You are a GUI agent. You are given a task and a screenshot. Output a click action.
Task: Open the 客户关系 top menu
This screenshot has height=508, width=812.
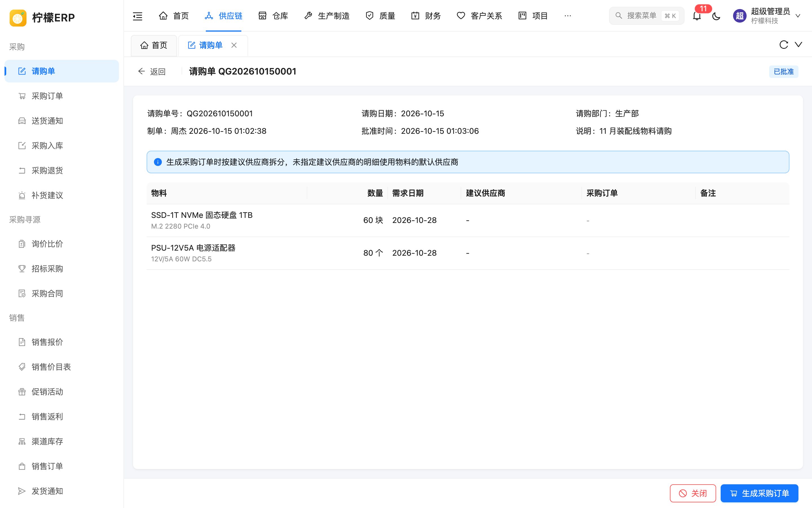479,16
